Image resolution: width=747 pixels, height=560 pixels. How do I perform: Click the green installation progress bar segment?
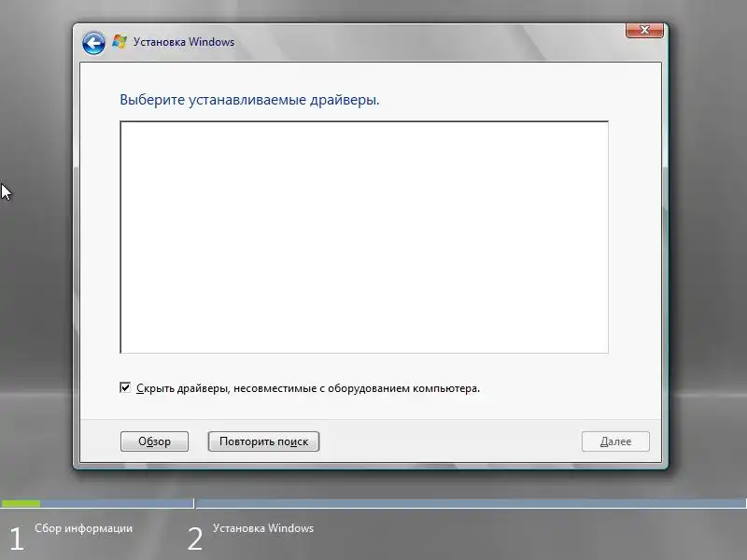tap(21, 503)
